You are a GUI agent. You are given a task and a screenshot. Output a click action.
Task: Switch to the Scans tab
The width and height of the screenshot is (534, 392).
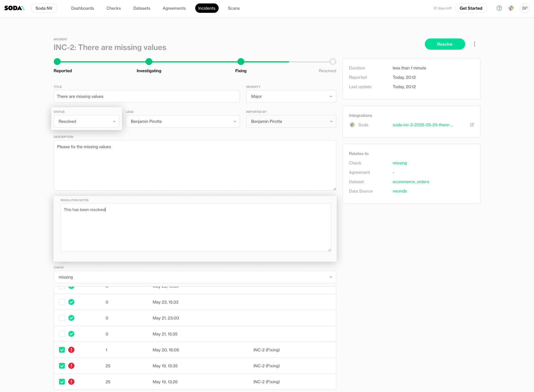(233, 8)
